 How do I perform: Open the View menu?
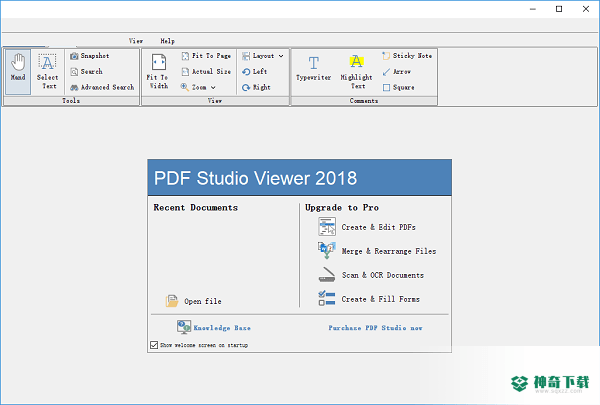point(136,41)
